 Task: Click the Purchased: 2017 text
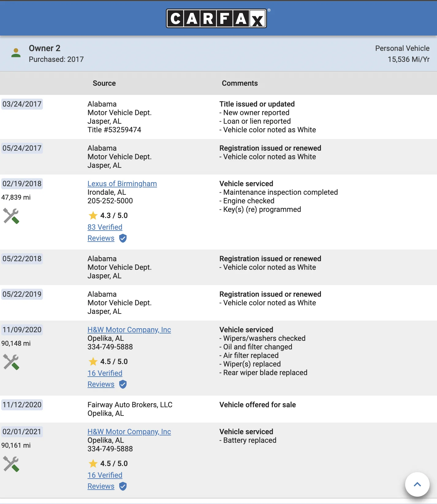(56, 59)
